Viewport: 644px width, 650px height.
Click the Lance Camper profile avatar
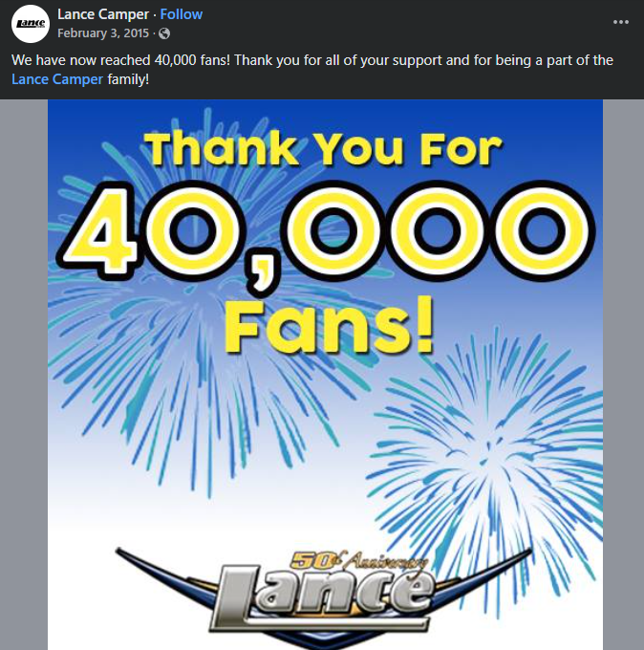[x=30, y=24]
